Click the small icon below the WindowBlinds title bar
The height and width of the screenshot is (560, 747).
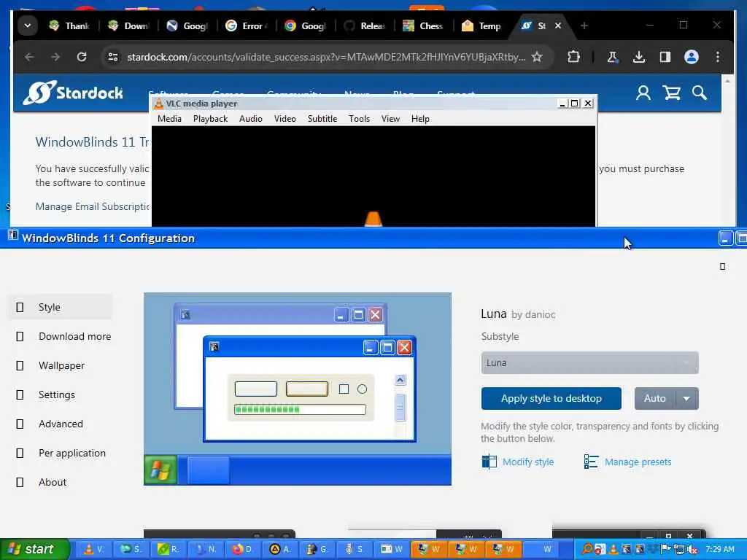(722, 267)
